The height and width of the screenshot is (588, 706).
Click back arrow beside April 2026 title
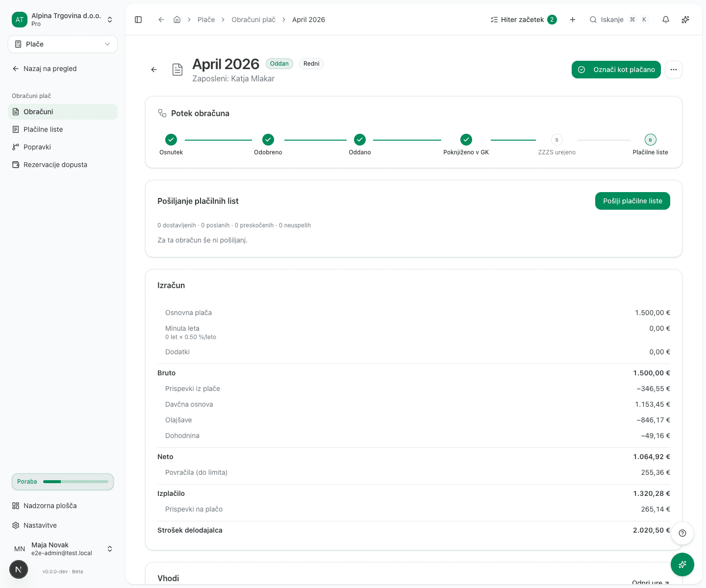pos(154,70)
